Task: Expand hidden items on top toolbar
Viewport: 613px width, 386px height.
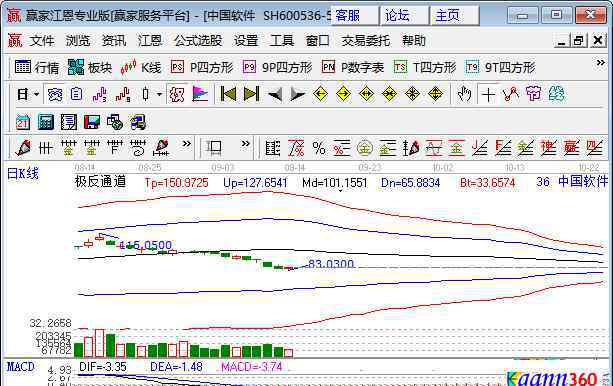Action: point(600,63)
